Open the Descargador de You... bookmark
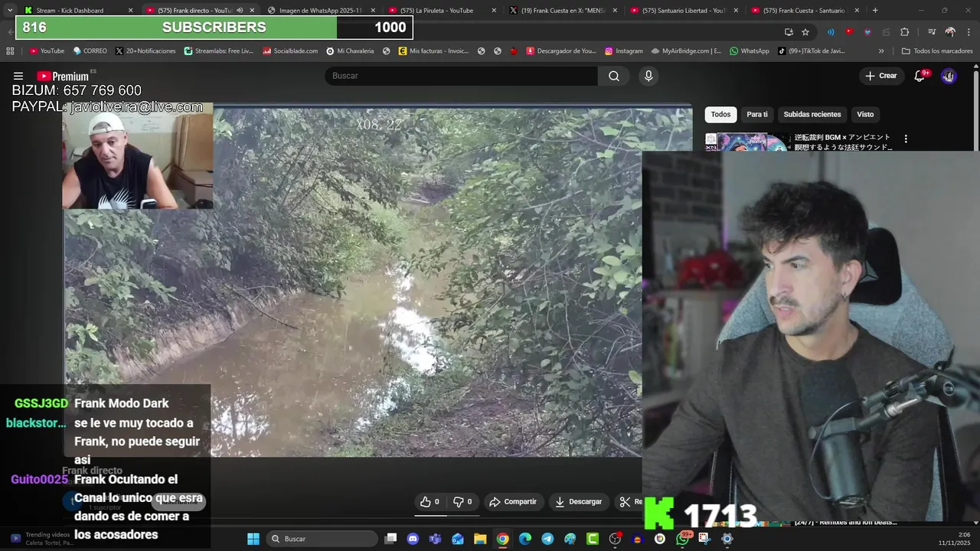This screenshot has height=551, width=980. pyautogui.click(x=560, y=51)
